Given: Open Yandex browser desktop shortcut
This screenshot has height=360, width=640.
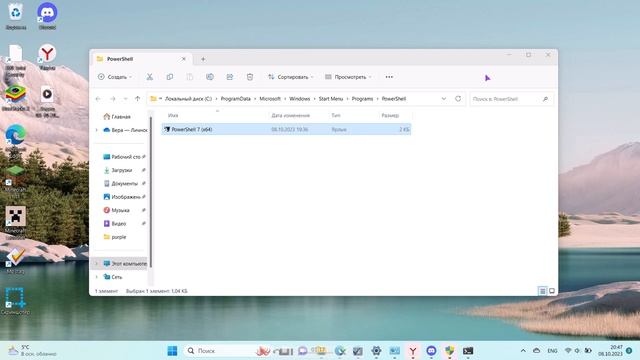Looking at the screenshot, I should coord(47,57).
